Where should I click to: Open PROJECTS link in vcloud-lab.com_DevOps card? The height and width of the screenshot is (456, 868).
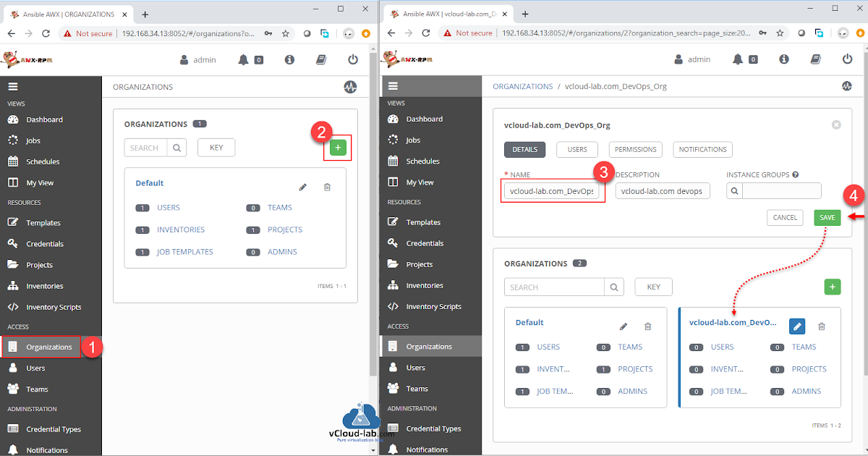coord(809,369)
